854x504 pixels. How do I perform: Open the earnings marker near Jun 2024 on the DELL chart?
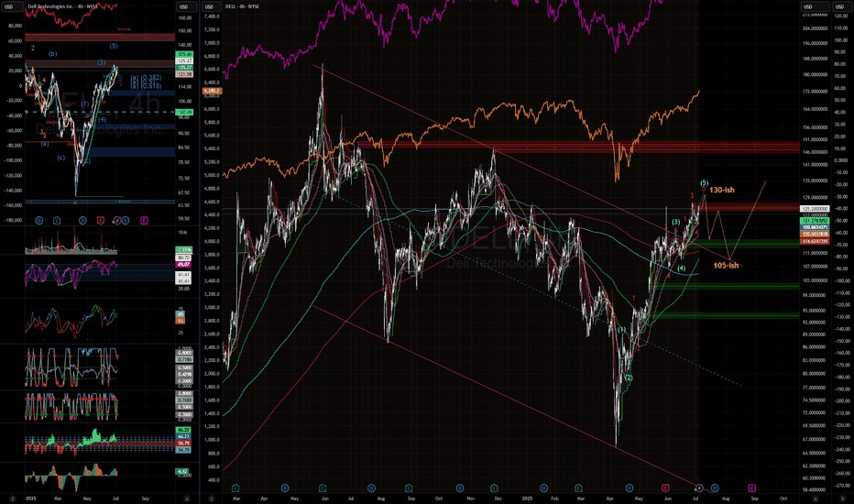tap(323, 488)
